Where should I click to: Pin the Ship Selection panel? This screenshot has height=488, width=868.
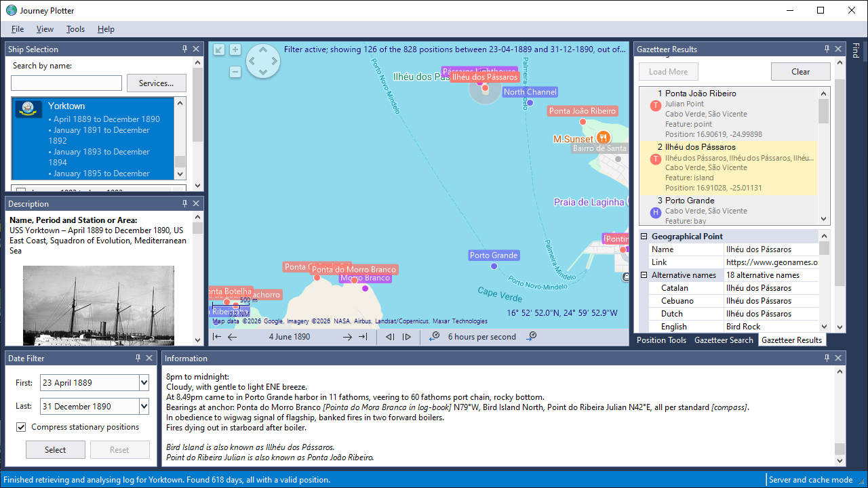click(185, 49)
